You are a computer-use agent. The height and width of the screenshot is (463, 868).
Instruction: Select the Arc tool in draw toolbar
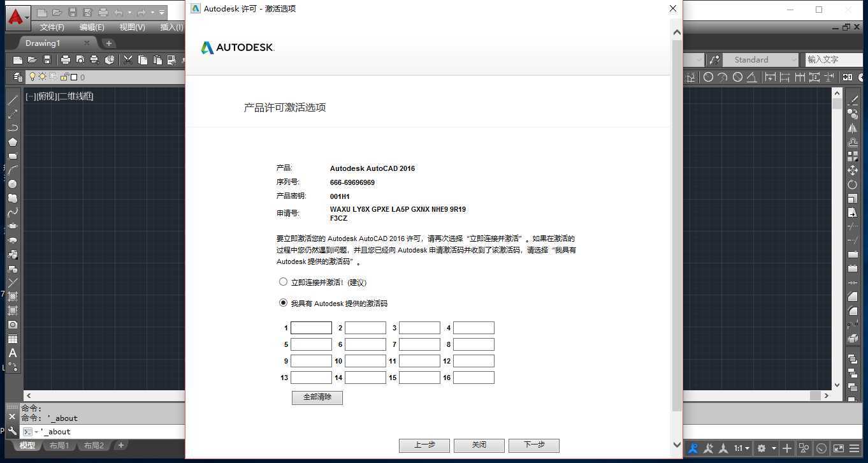(x=12, y=170)
